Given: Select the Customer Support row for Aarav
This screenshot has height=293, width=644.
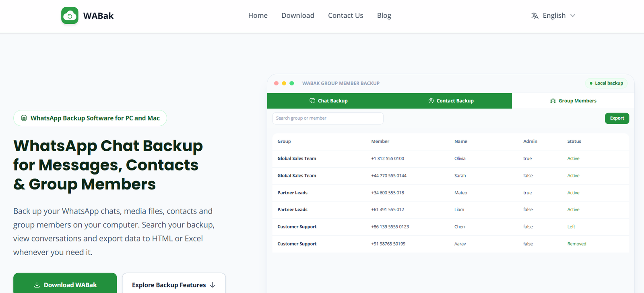Looking at the screenshot, I should 451,244.
